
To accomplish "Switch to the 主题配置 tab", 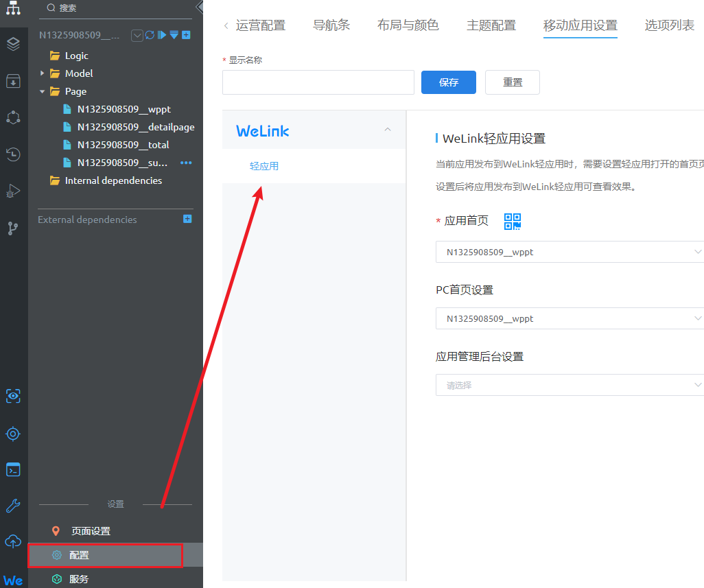I will tap(491, 23).
